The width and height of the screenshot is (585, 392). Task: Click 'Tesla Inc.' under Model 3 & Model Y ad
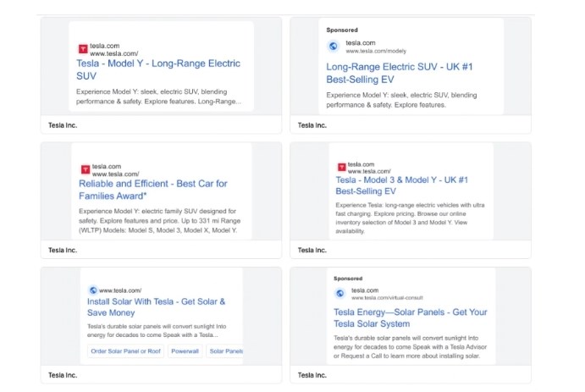click(312, 251)
